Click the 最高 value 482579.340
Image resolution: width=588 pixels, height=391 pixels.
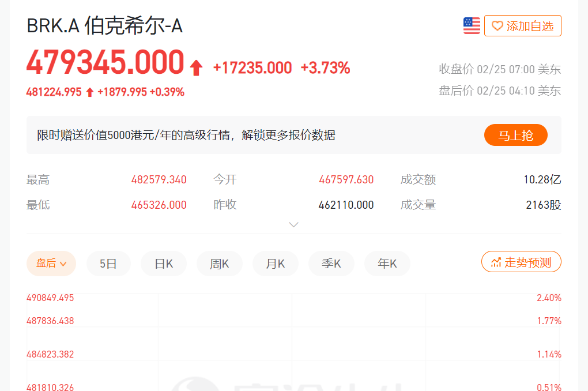point(159,180)
